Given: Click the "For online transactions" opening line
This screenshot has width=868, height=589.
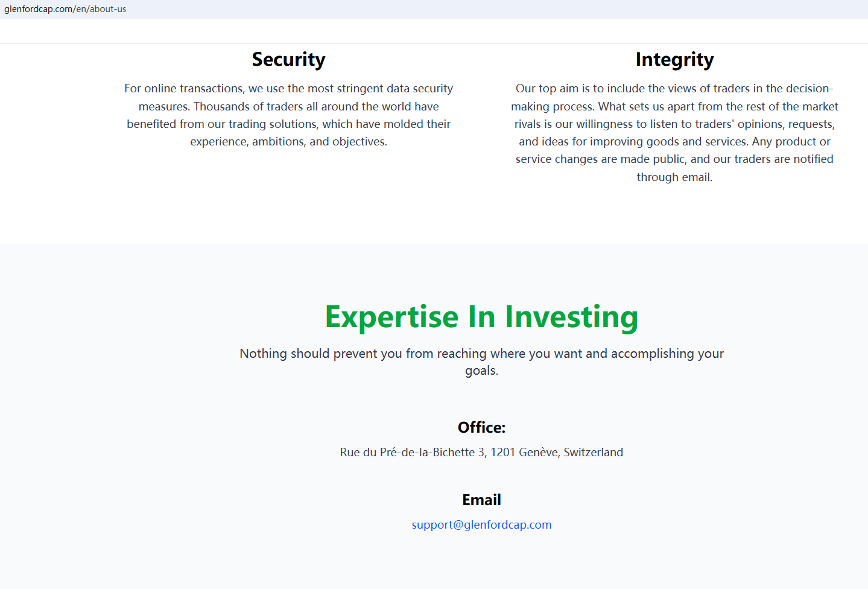Looking at the screenshot, I should (288, 89).
